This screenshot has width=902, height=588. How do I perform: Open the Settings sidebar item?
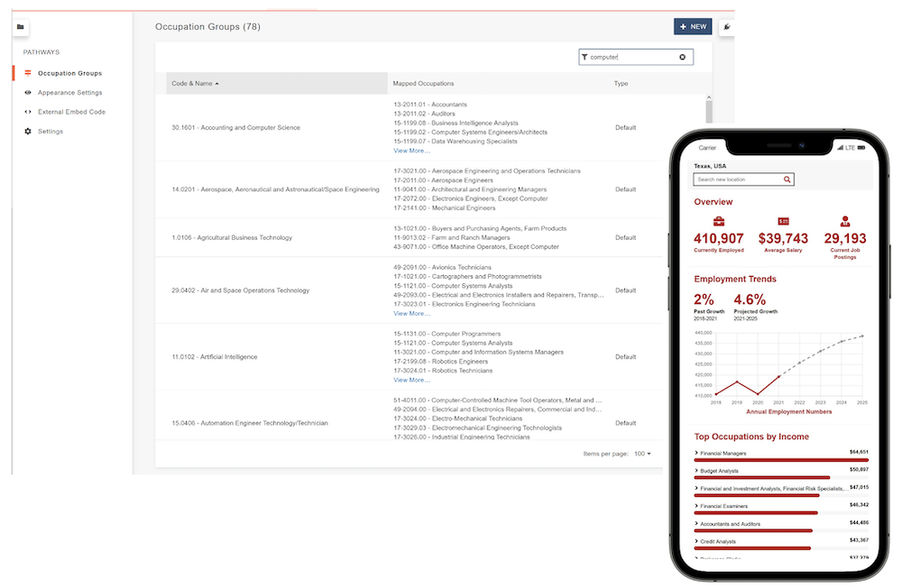51,132
